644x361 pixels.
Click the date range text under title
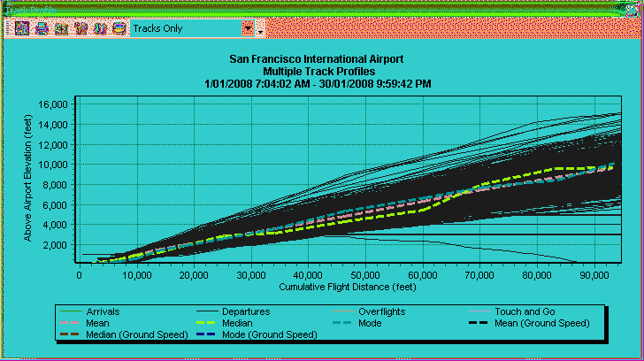[318, 84]
